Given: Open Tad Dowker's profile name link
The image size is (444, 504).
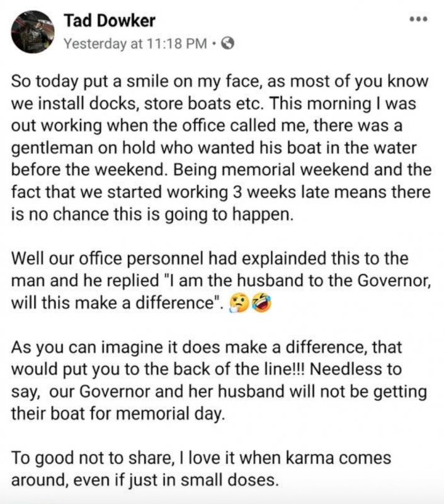Looking at the screenshot, I should click(x=110, y=21).
